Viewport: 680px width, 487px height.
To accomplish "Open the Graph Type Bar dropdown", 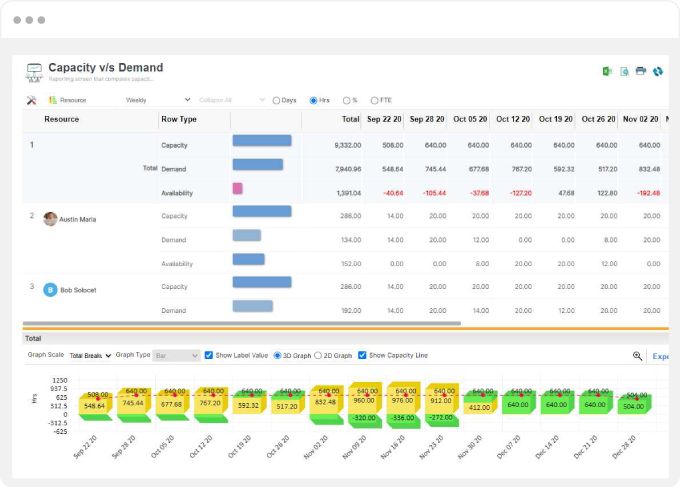I will (x=176, y=356).
